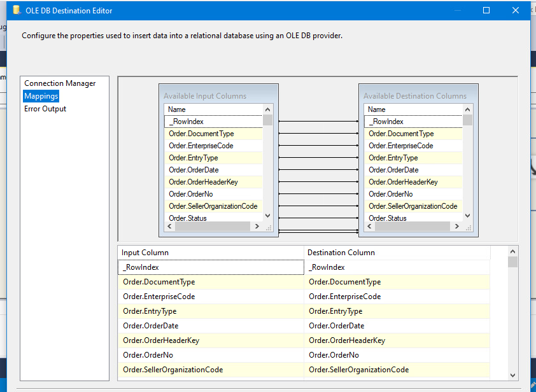Close the OLE DB Destination Editor dialog
This screenshot has width=536, height=392.
pos(516,10)
